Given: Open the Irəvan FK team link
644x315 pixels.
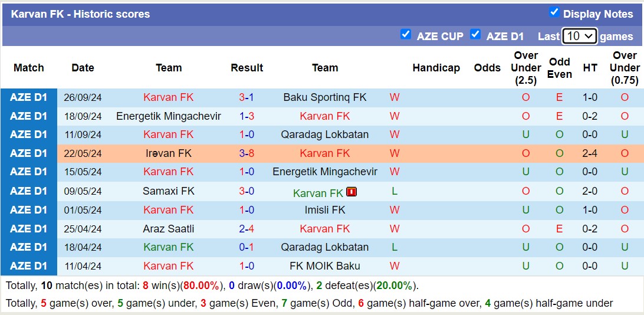Looking at the screenshot, I should pyautogui.click(x=169, y=153).
